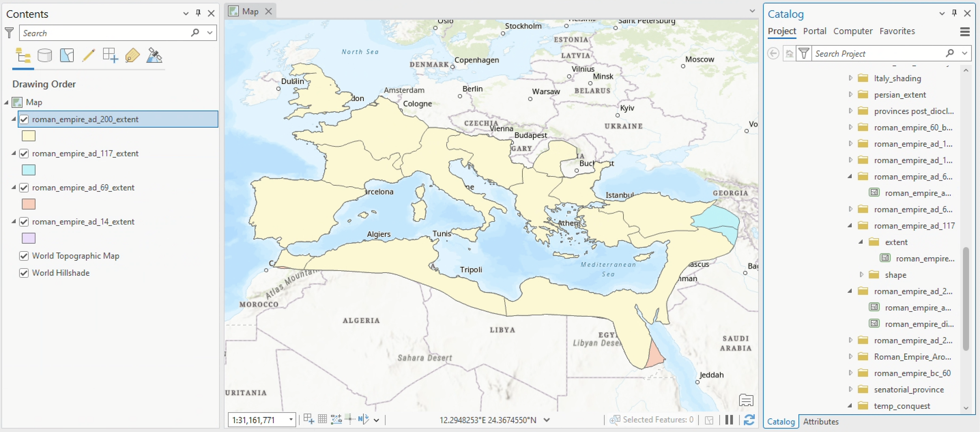The height and width of the screenshot is (432, 980).
Task: Expand the Italy_shading folder
Action: click(x=851, y=78)
